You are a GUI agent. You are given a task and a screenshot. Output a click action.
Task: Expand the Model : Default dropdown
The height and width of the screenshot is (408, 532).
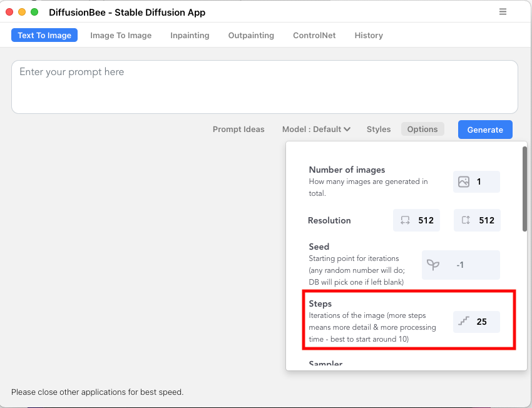[316, 129]
